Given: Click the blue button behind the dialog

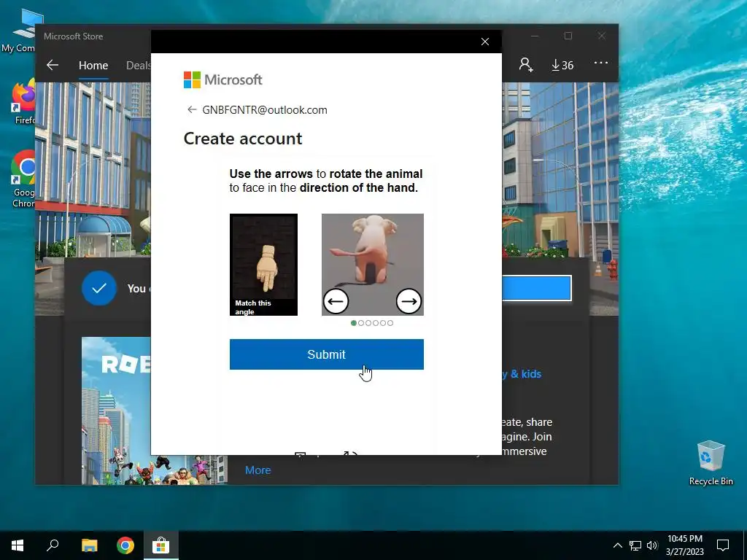Looking at the screenshot, I should [536, 288].
